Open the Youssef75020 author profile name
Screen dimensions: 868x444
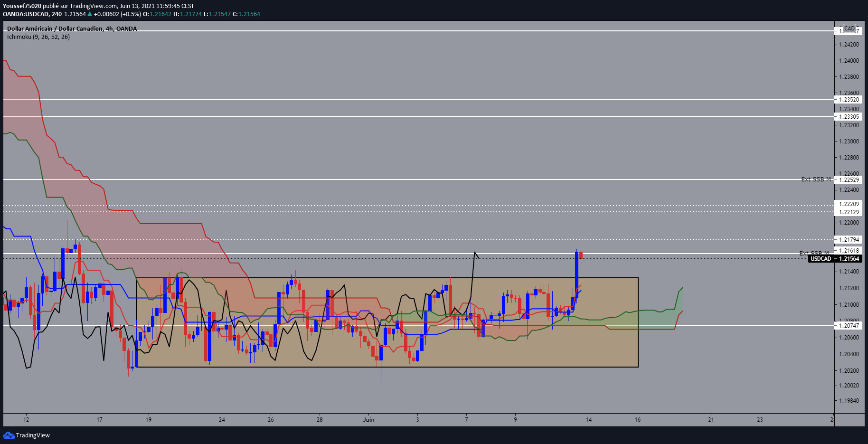[x=22, y=6]
